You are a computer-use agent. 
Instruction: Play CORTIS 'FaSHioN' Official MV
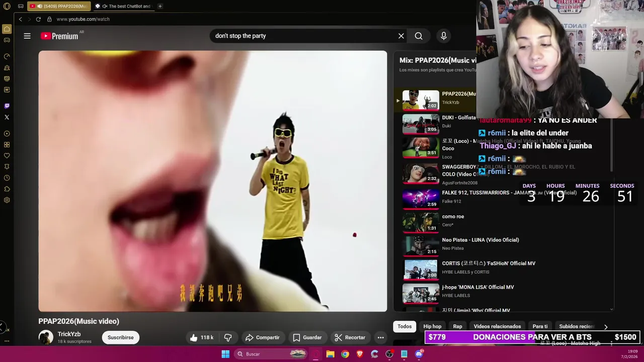click(x=421, y=269)
